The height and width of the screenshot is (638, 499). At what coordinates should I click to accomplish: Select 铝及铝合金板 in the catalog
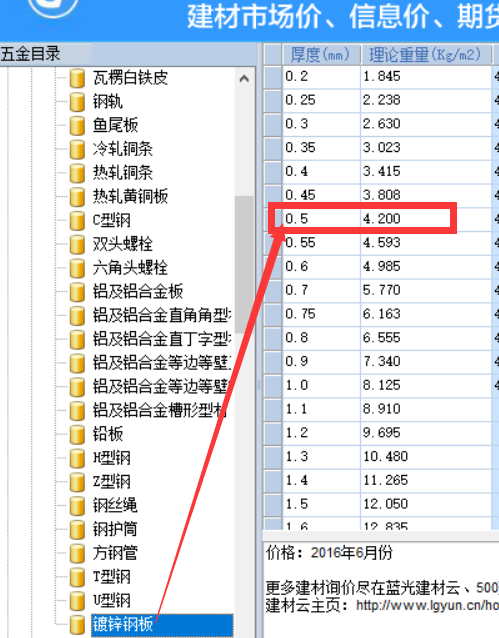(x=138, y=291)
